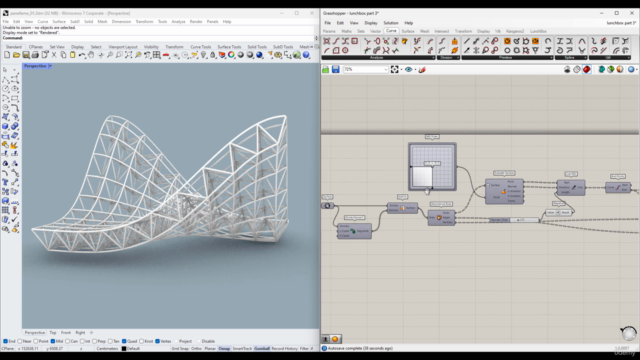
Task: Click the Grasshopper sketch brush icon
Action: (422, 70)
